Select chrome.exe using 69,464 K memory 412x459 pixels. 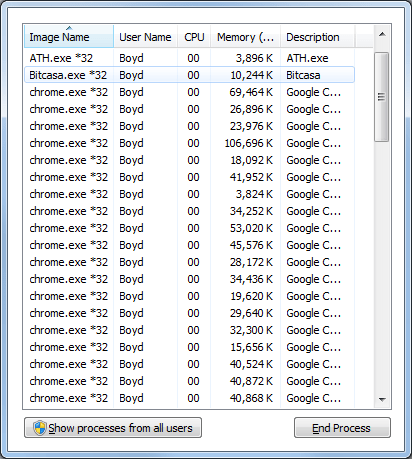pyautogui.click(x=189, y=92)
